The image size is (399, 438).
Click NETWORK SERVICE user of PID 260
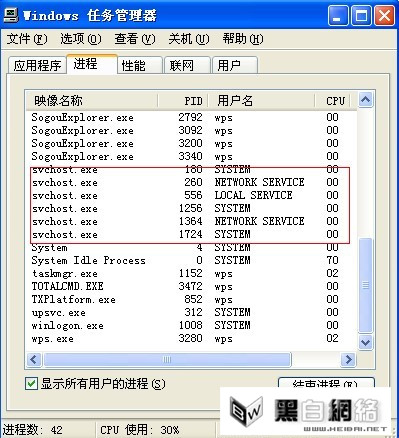pos(259,182)
